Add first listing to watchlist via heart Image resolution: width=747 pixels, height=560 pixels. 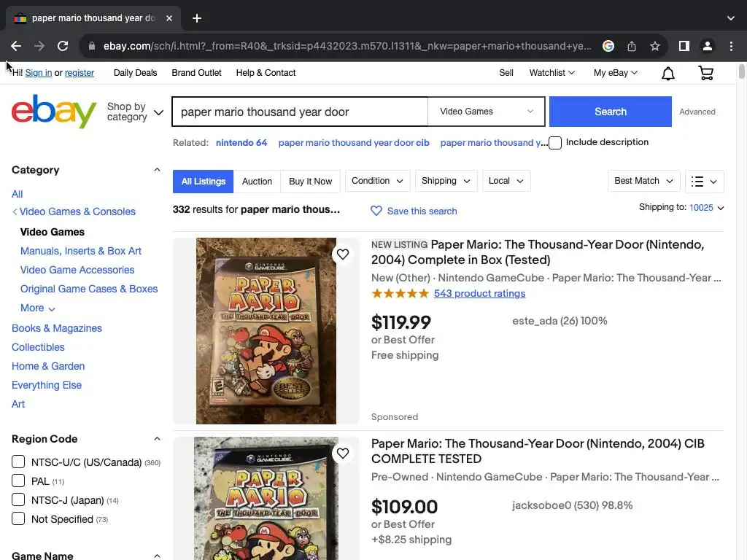coord(342,254)
